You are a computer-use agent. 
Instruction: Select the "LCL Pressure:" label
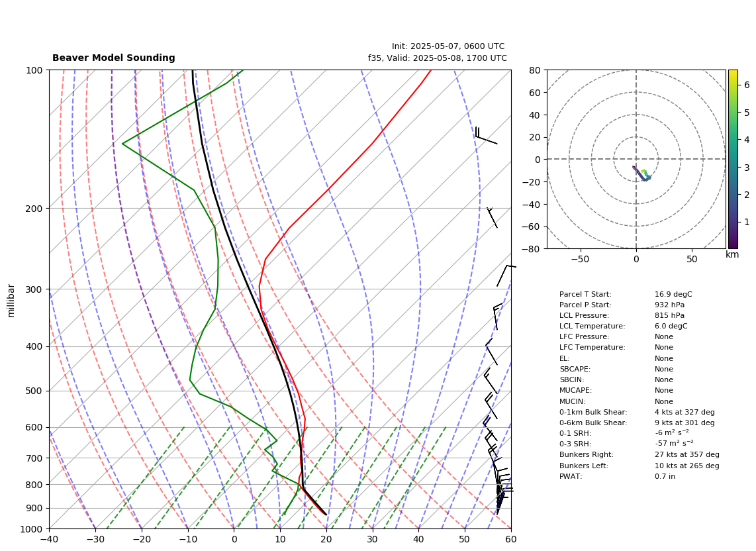585,315
